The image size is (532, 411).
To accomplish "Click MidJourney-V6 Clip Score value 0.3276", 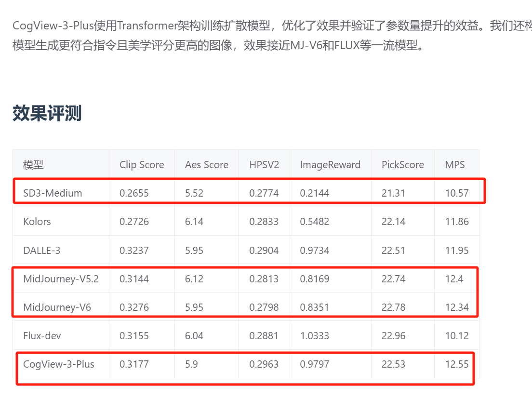I will 134,307.
